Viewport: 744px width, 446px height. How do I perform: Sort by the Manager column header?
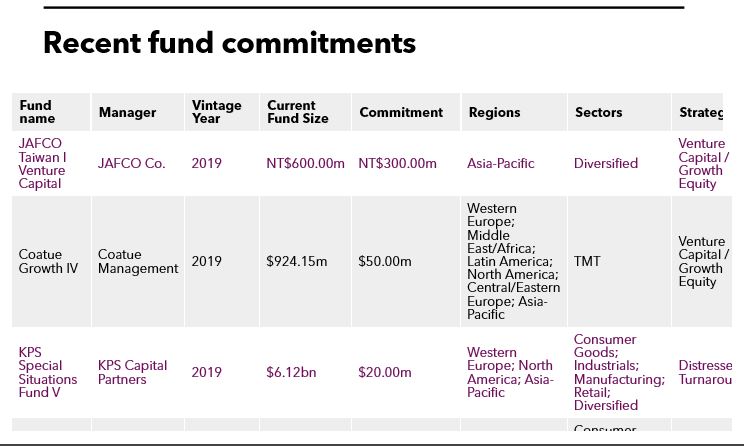pos(127,113)
